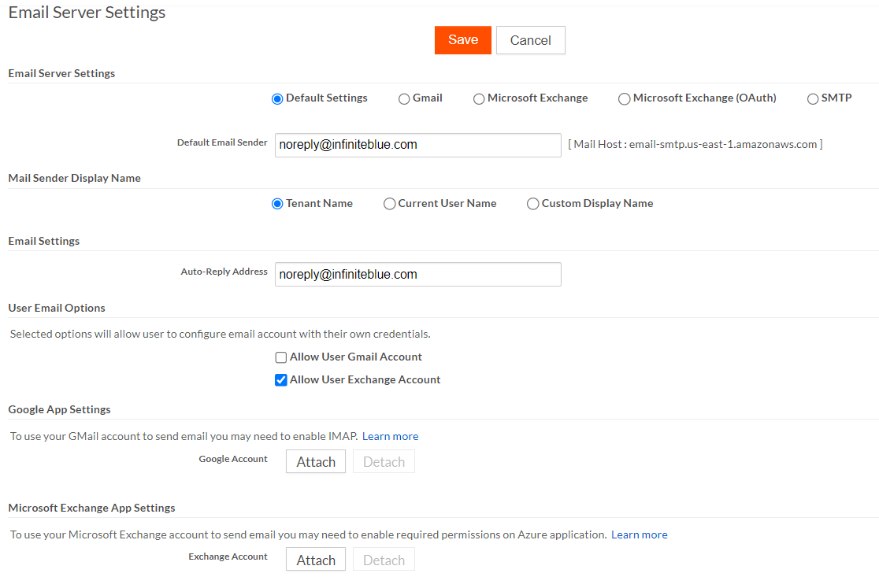
Task: Click the Mail Host amazonaws text
Action: click(695, 145)
